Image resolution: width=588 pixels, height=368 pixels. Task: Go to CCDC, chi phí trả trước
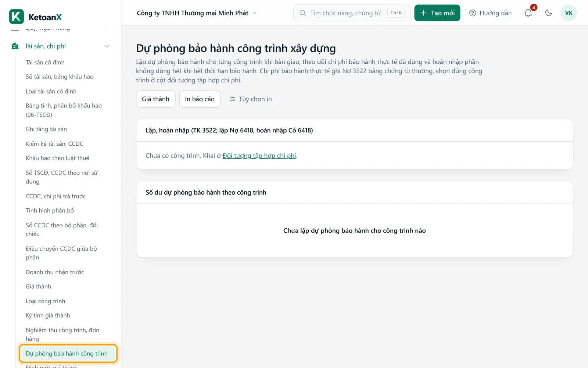[x=55, y=196]
